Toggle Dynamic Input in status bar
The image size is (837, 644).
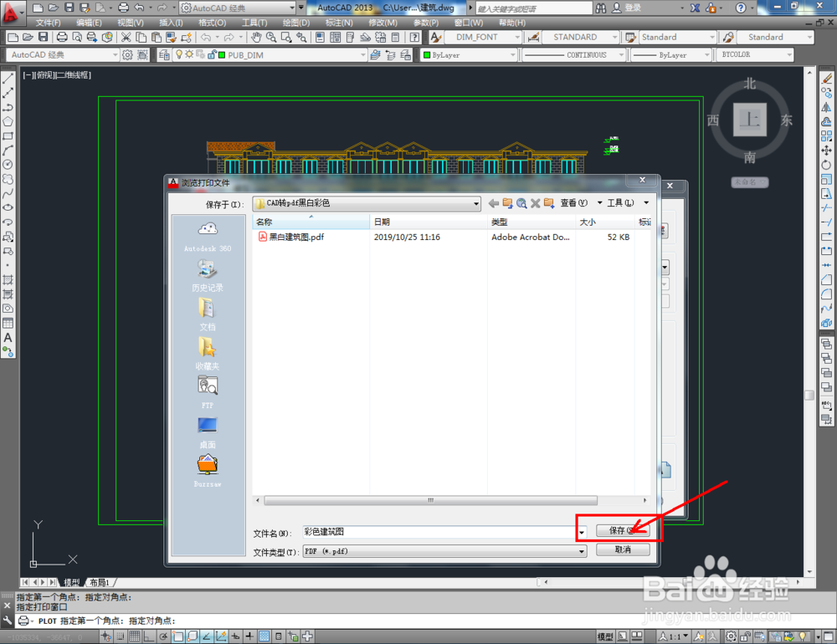[235, 636]
